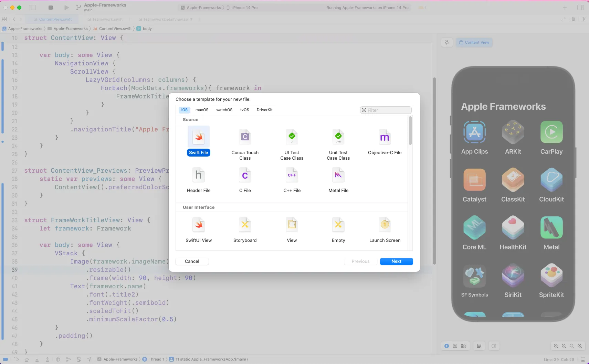Select the View interface template
Viewport: 589px width, 364px height.
coord(292,229)
